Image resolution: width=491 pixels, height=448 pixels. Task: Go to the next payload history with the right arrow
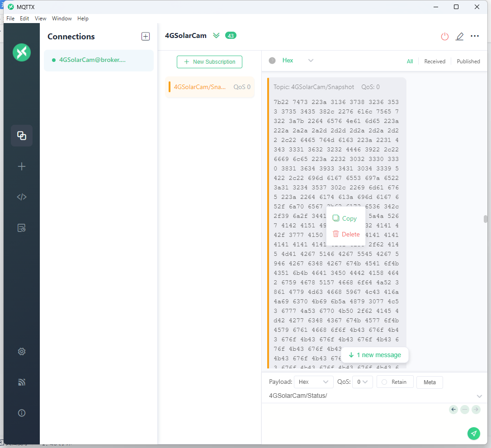tap(476, 410)
